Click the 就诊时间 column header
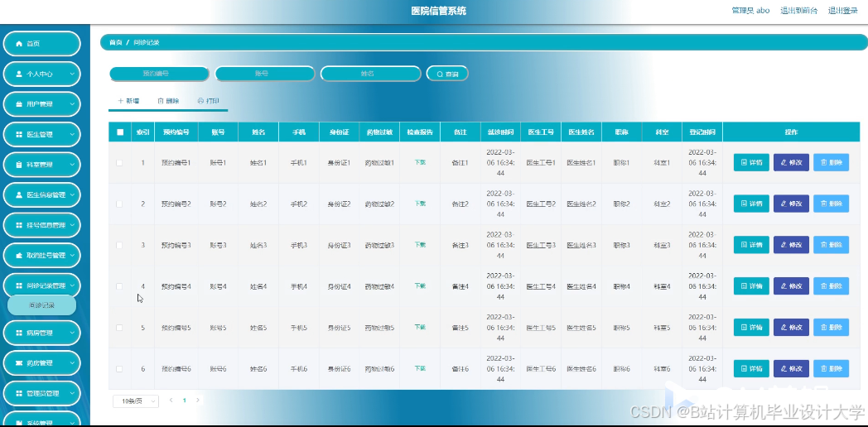Image resolution: width=868 pixels, height=427 pixels. [501, 132]
